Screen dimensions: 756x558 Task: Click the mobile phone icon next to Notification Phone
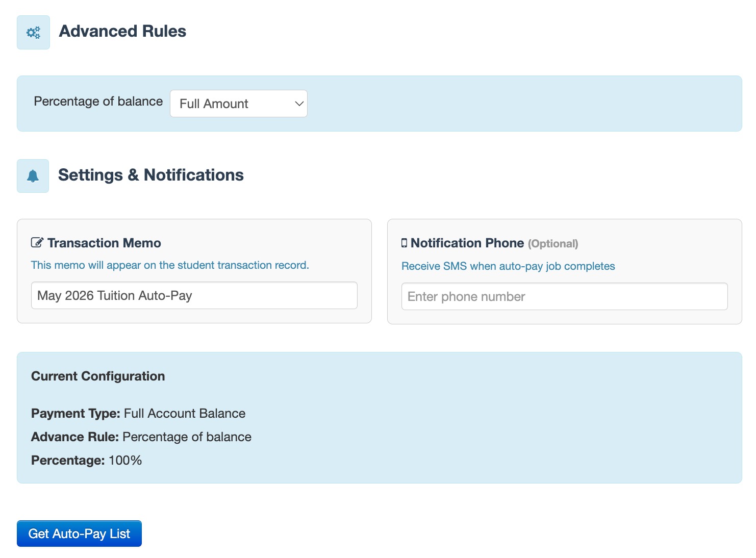404,243
